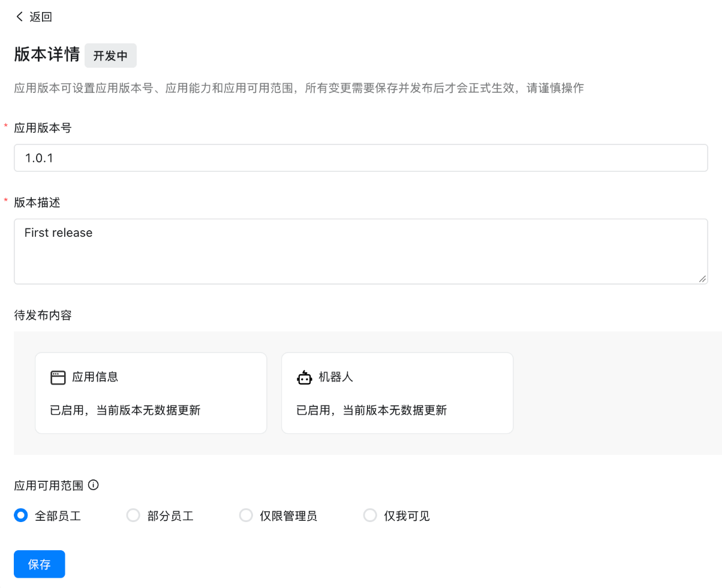The image size is (722, 588).
Task: Click the 机器人 robot icon
Action: [305, 378]
